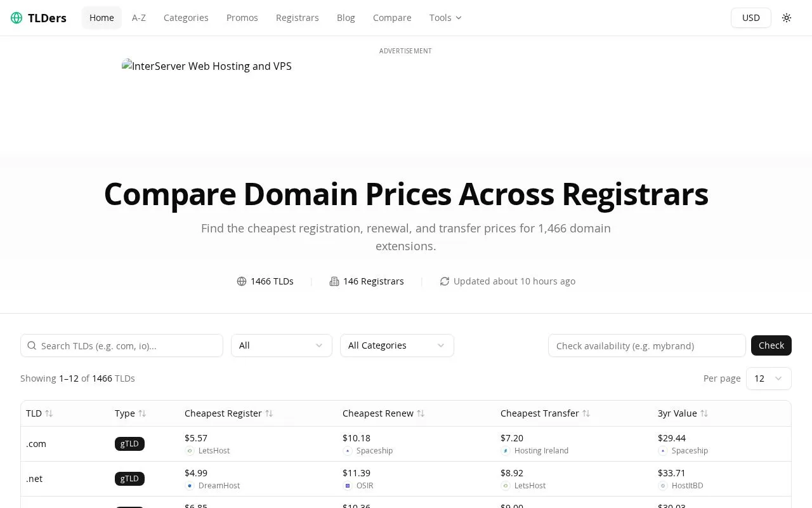Screen dimensions: 812x508
Task: Click the .com TLD cell
Action: [x=36, y=444]
